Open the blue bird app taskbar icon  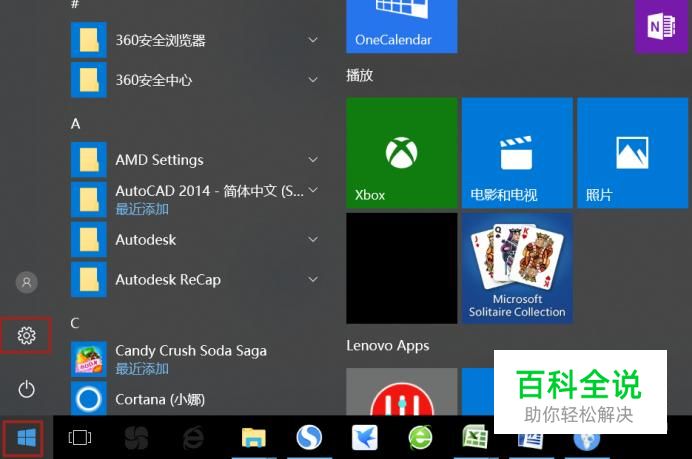click(x=365, y=437)
